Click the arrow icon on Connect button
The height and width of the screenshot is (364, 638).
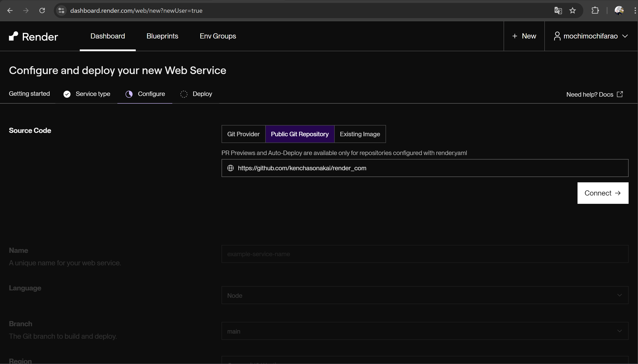618,193
